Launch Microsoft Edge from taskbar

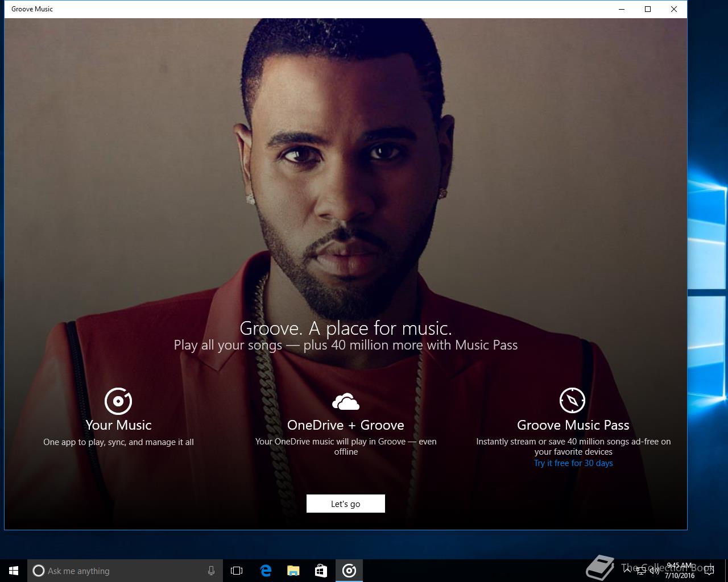pyautogui.click(x=266, y=571)
